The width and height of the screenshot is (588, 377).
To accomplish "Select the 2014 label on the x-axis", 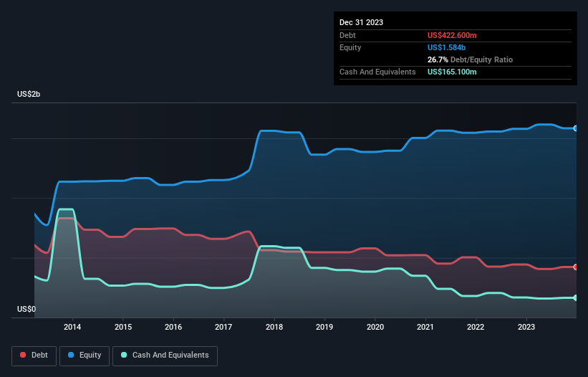I will coord(72,328).
